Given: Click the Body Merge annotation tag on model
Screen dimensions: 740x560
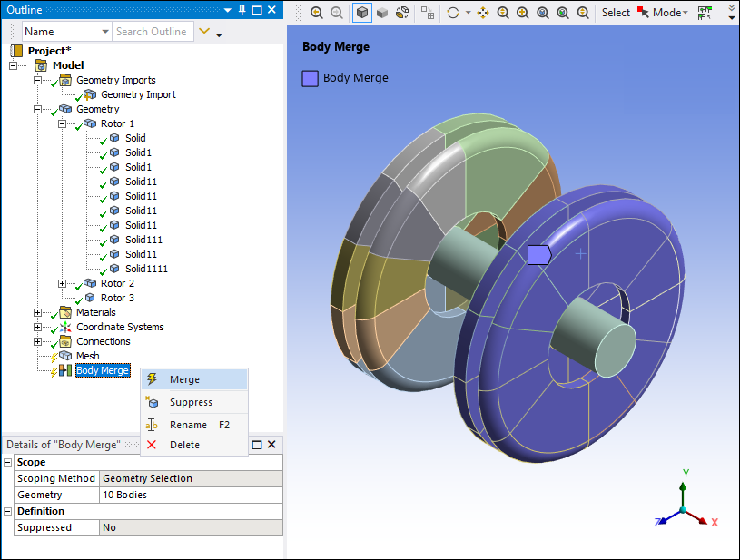Looking at the screenshot, I should 538,255.
